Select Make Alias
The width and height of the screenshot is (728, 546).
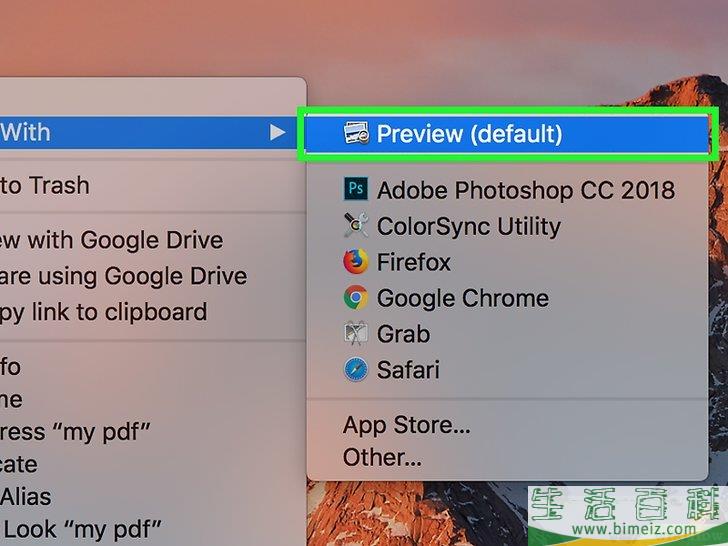[153, 497]
